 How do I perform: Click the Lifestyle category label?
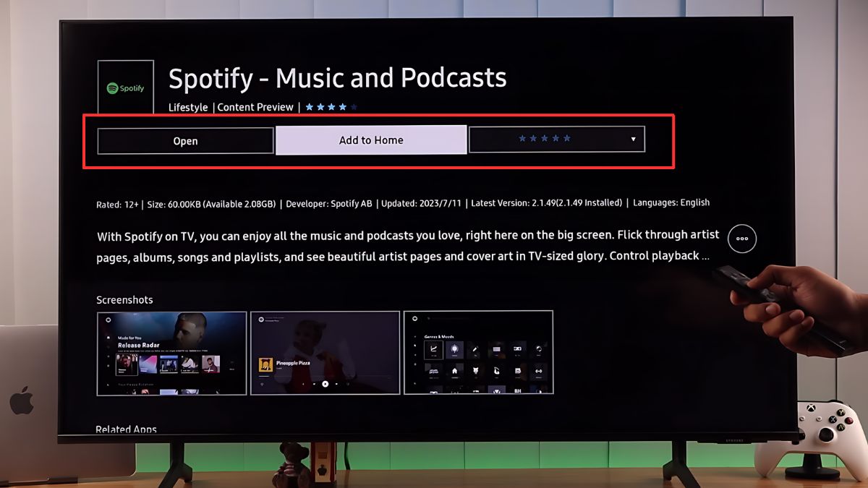pyautogui.click(x=188, y=107)
